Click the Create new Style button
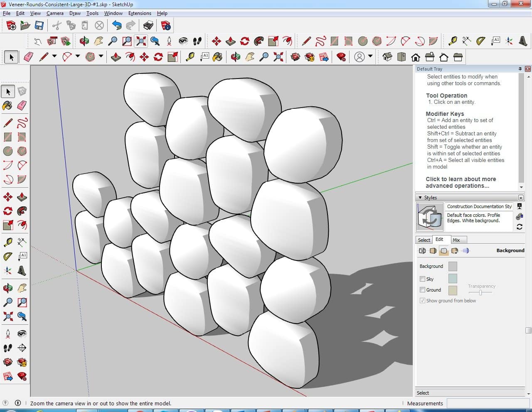This screenshot has width=532, height=412. [519, 217]
